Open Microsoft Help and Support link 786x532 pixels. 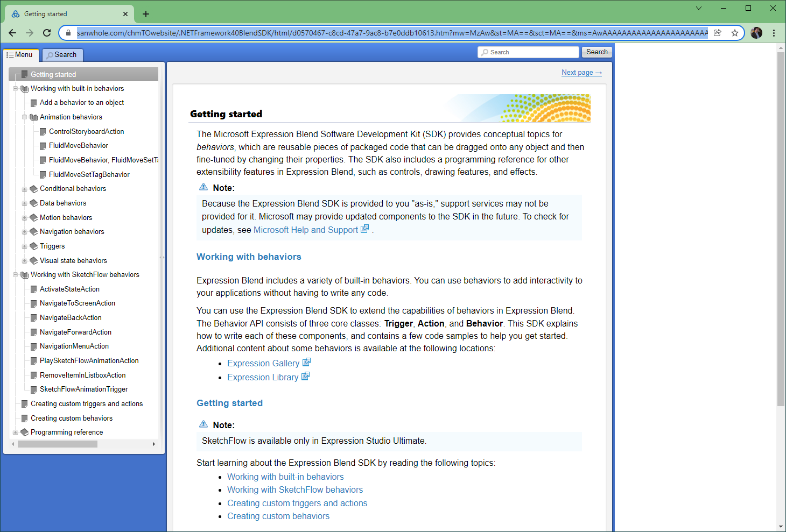click(x=306, y=230)
